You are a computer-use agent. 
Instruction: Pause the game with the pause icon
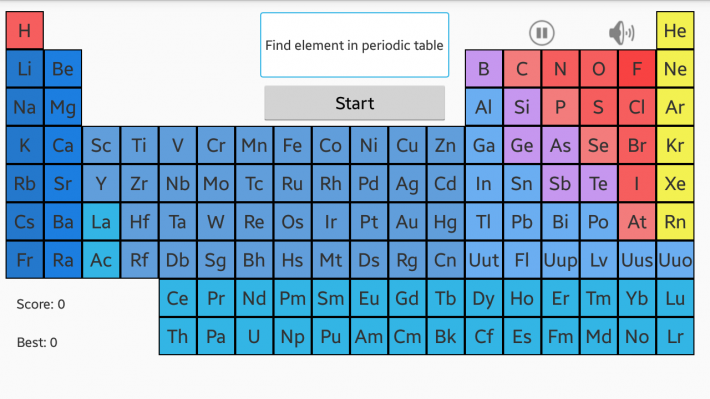[x=542, y=33]
